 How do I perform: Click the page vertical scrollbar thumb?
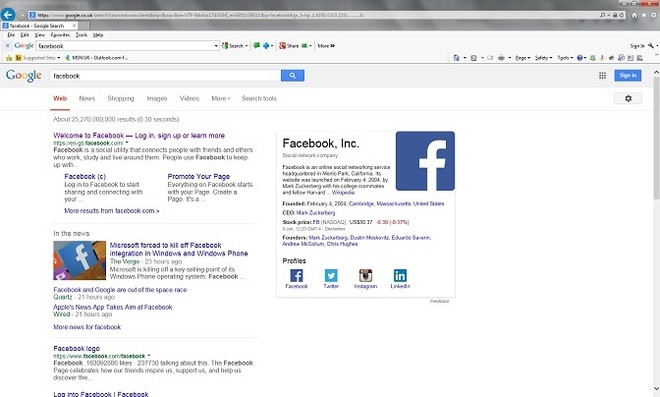click(x=656, y=138)
